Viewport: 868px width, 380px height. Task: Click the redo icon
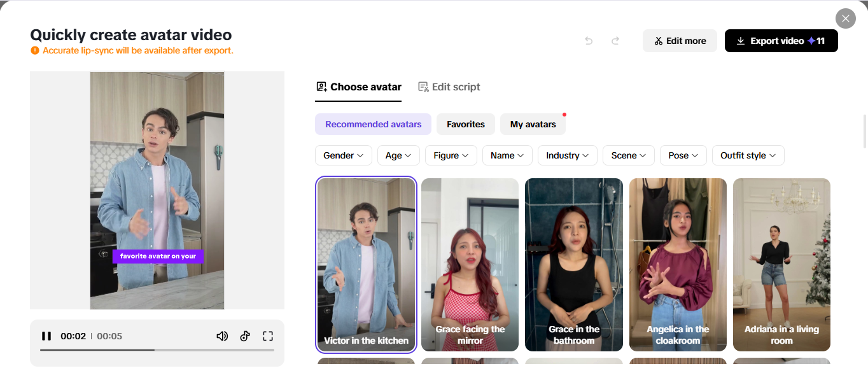615,40
